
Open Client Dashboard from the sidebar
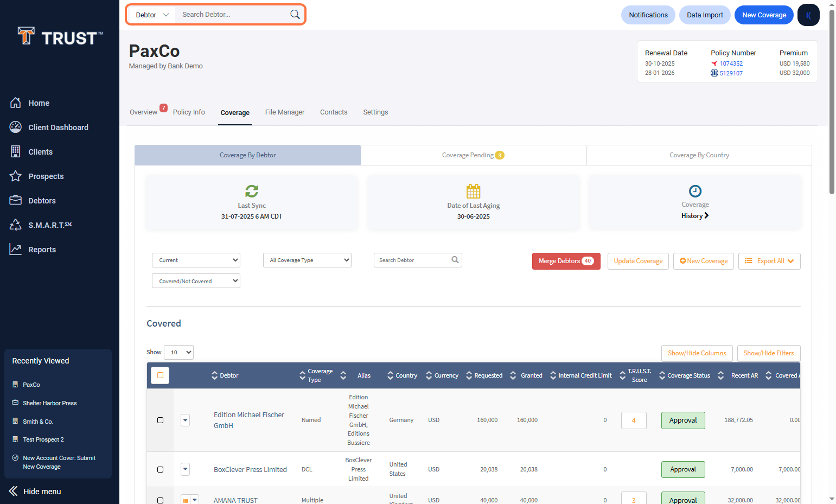click(x=58, y=127)
